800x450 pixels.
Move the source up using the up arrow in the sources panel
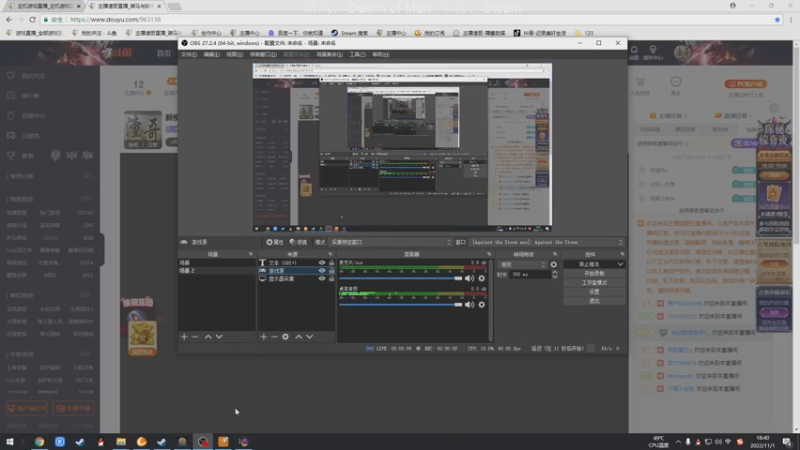pos(298,337)
